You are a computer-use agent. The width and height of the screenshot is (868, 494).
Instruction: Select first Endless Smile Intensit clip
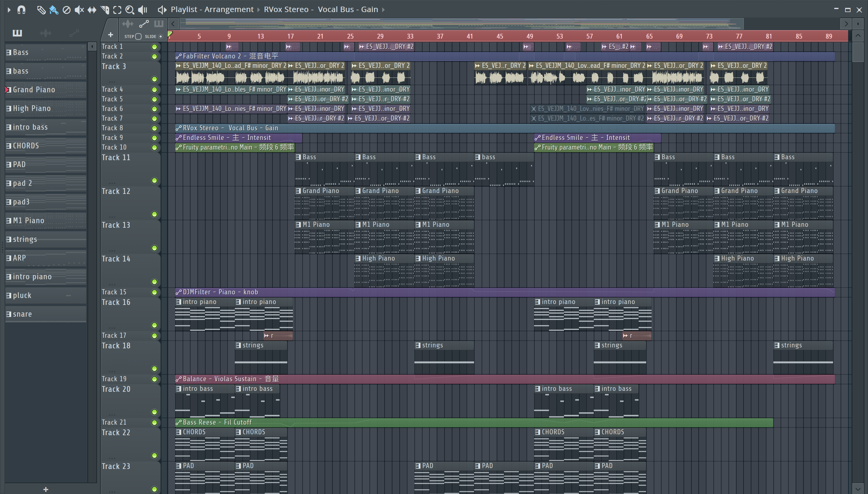click(x=239, y=138)
